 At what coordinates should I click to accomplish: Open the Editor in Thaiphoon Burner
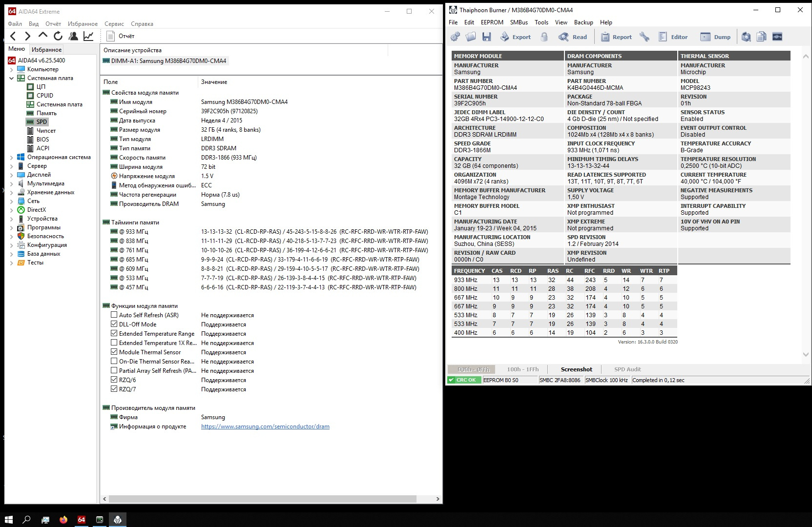(673, 37)
